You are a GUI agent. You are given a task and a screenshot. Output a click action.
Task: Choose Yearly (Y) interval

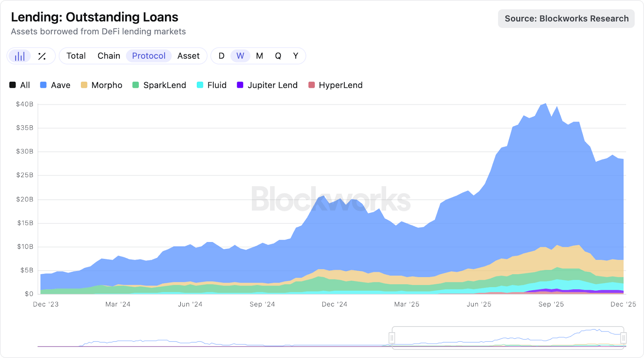(296, 56)
